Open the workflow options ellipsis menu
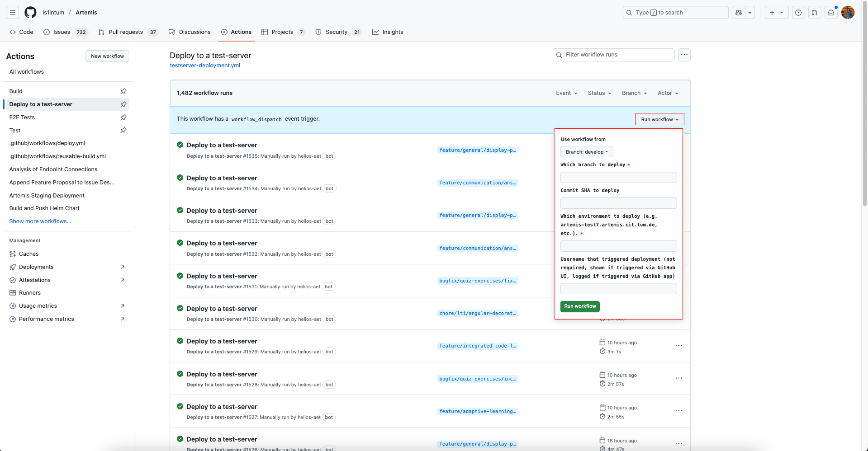This screenshot has width=868, height=451. coord(684,55)
